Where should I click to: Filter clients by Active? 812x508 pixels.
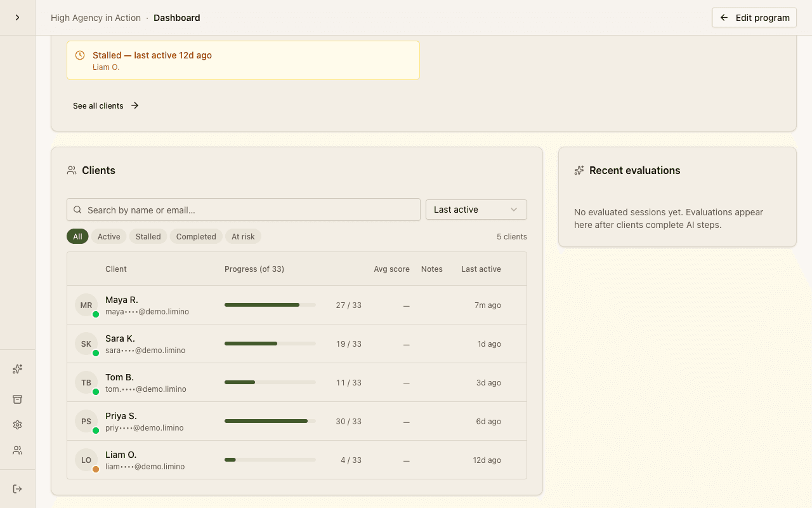pos(108,236)
